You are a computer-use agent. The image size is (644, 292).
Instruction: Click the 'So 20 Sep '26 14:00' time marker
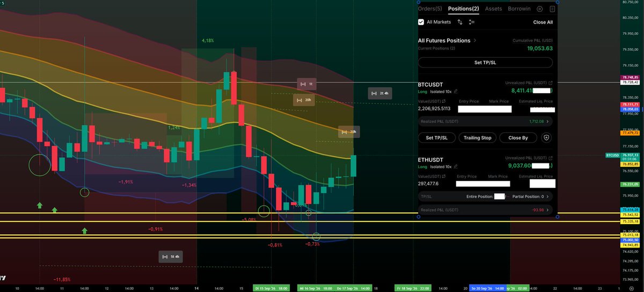coord(488,288)
